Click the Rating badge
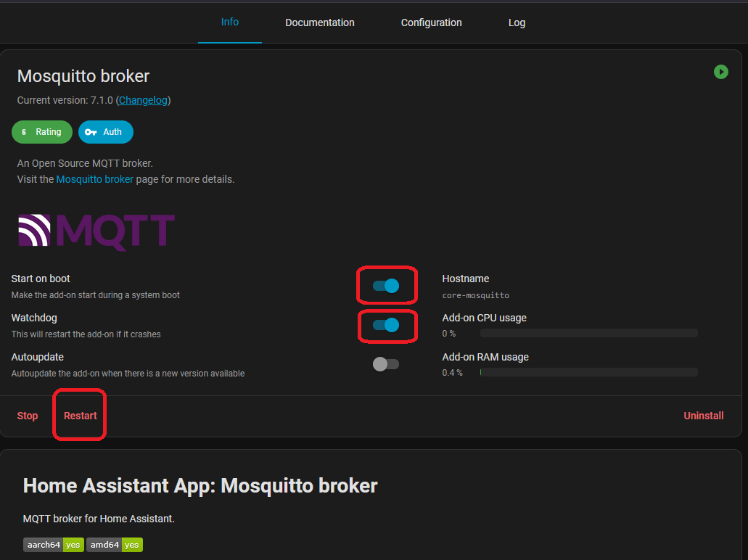748x560 pixels. click(x=42, y=132)
